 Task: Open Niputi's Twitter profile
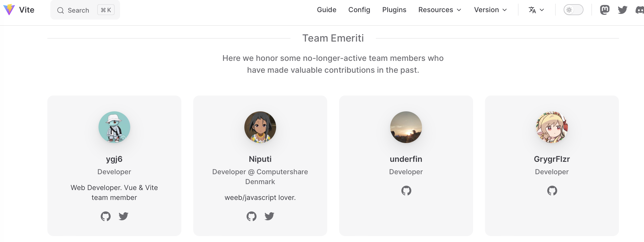269,216
